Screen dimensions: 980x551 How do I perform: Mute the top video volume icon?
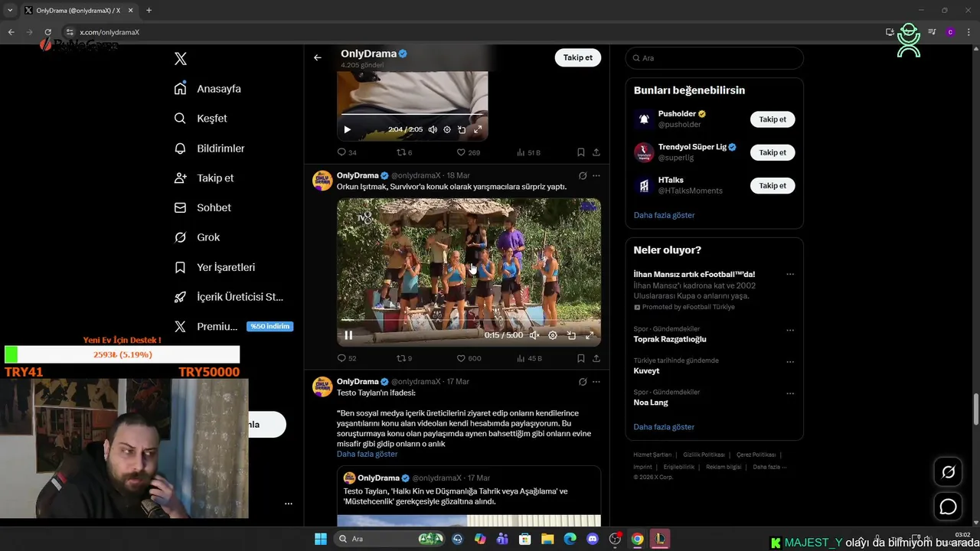tap(433, 130)
